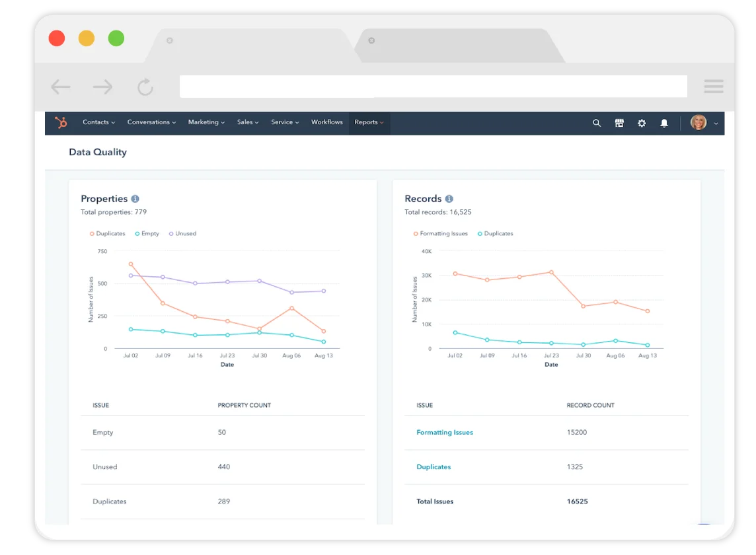Click the Jul 23 Formatting Issues point in Records chart
Viewport: 756px width, 555px height.
[551, 272]
